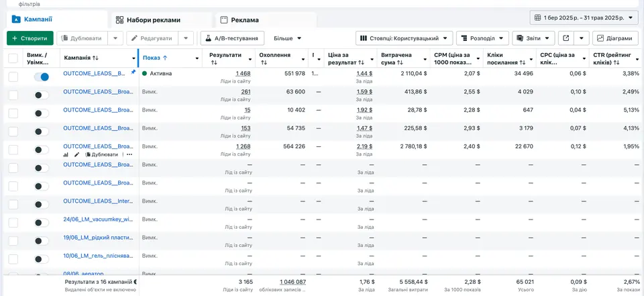Screen dimensions: 644x296
Task: Open the three-dots menu under the 1 268 results campaign
Action: [x=129, y=154]
